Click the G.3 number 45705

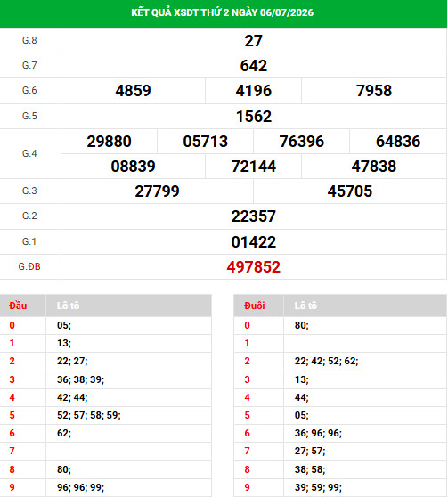tap(350, 191)
